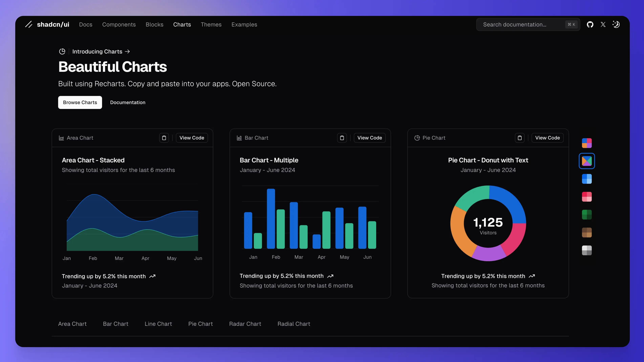
Task: Switch to the Bar Chart tab
Action: click(x=115, y=324)
